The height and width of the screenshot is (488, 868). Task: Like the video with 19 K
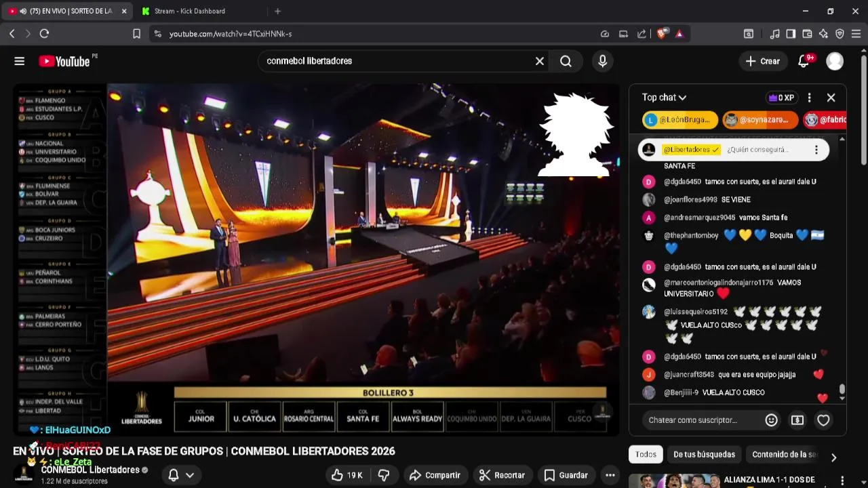pos(347,475)
